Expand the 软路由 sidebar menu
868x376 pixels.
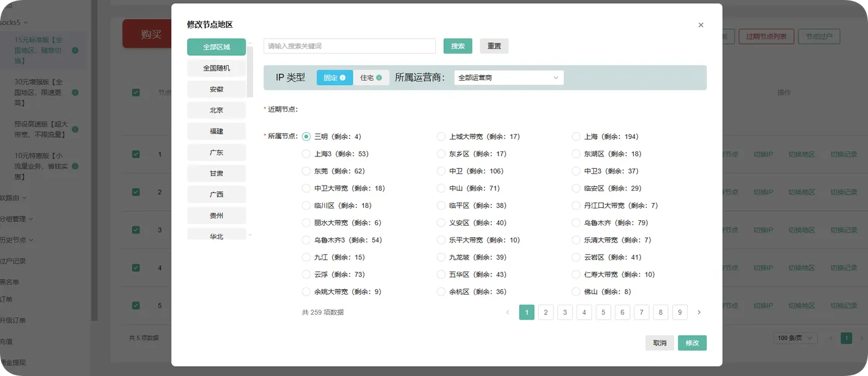pyautogui.click(x=14, y=198)
